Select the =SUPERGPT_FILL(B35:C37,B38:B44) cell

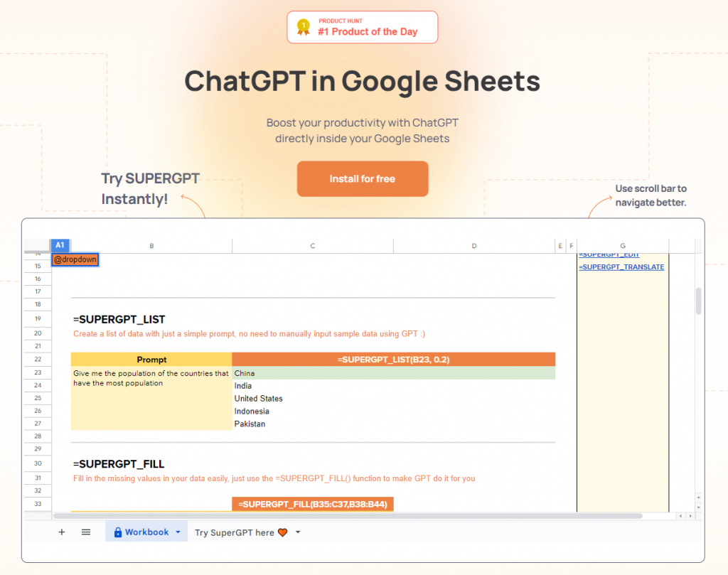pyautogui.click(x=313, y=504)
